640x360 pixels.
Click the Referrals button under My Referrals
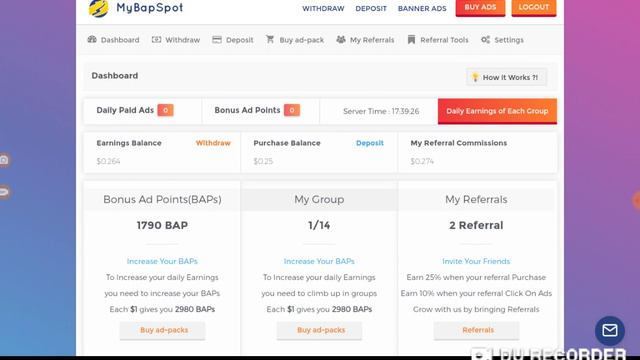point(476,330)
